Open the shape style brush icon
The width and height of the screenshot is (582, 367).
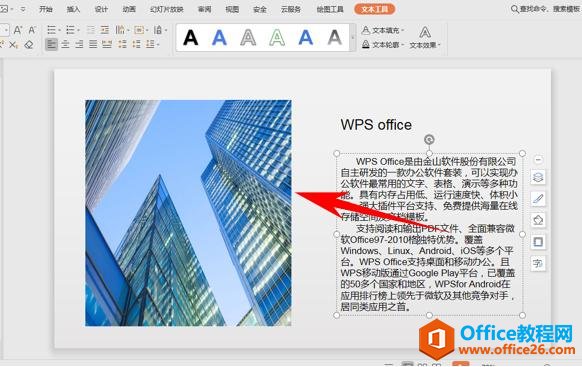(x=538, y=199)
